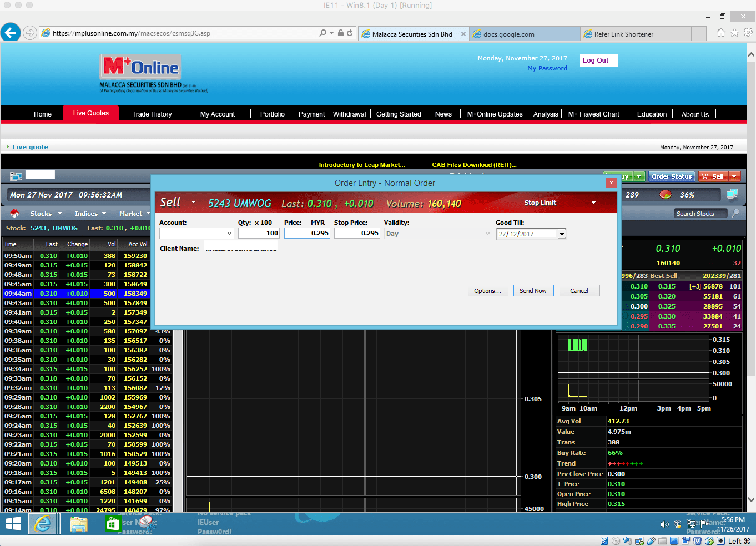Click the browser URL address field
756x546 pixels.
(183, 33)
